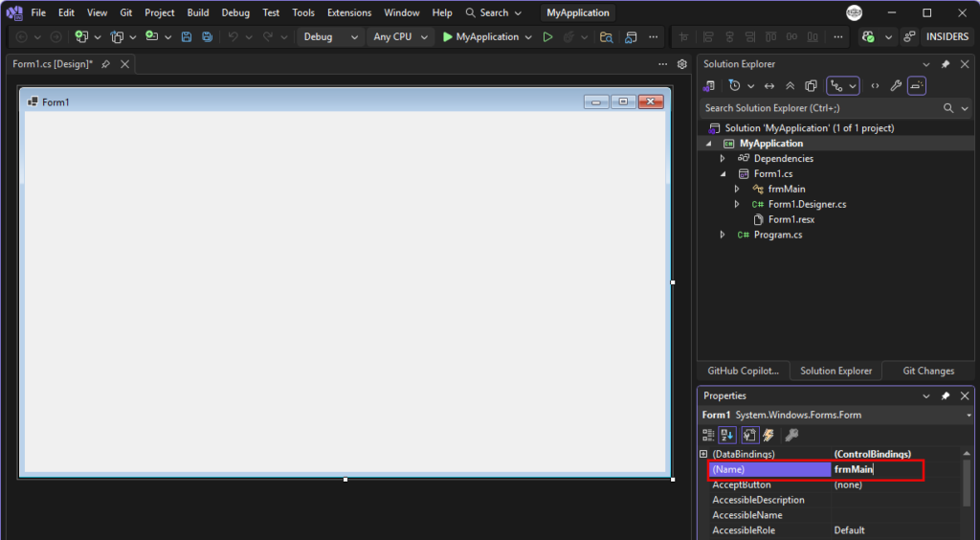The height and width of the screenshot is (540, 980).
Task: Start debugging with the MyApplication button
Action: point(480,37)
